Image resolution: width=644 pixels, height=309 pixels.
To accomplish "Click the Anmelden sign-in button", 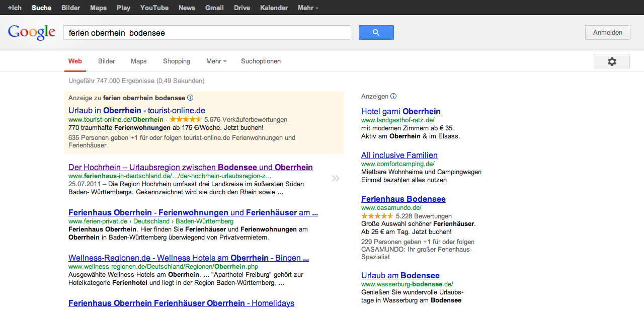I will 607,33.
